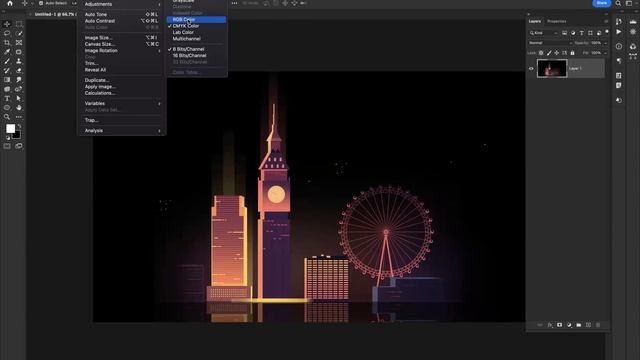640x360 pixels.
Task: Open the search magnifier in top bar
Action: tap(618, 3)
